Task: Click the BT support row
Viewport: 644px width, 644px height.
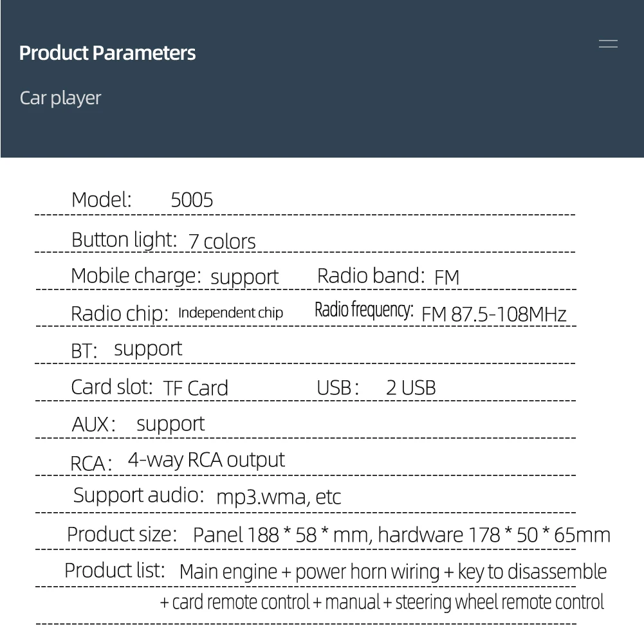Action: point(127,349)
